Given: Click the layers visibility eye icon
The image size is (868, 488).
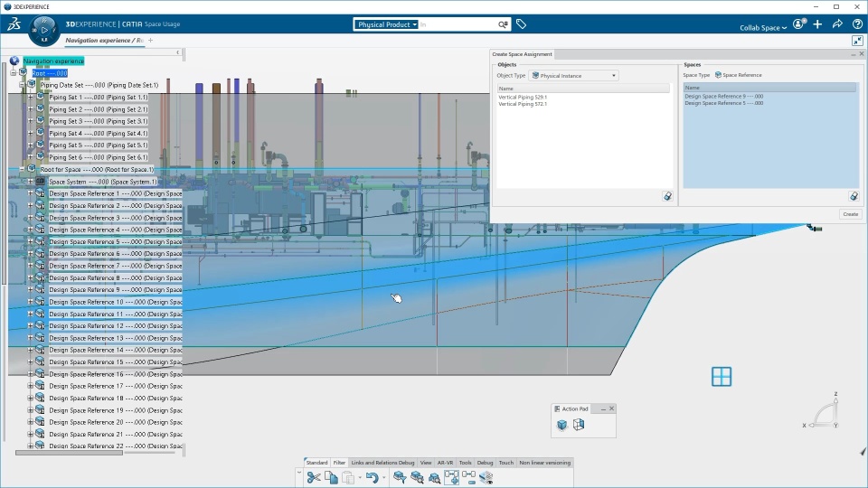Looking at the screenshot, I should 486,477.
